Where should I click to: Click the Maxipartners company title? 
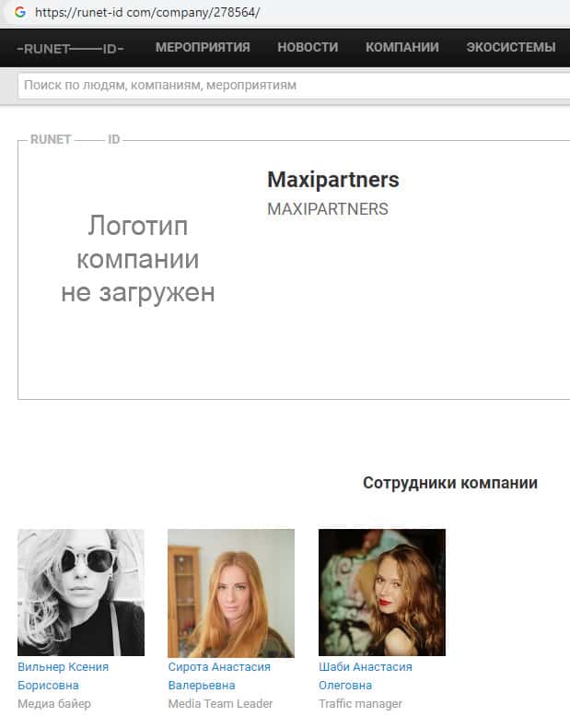[x=333, y=180]
